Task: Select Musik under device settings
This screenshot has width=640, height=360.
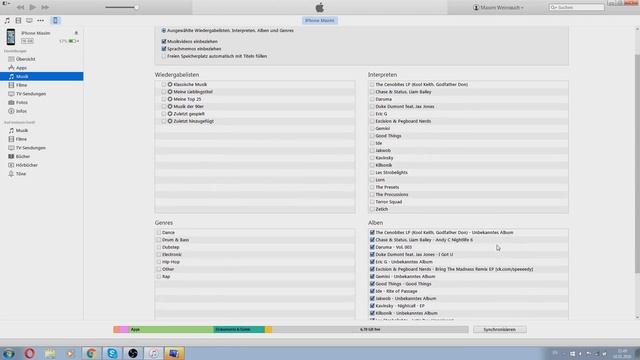Action: (x=42, y=76)
